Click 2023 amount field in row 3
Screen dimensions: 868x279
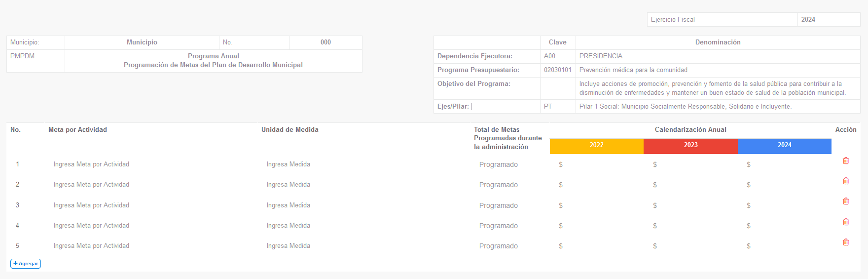(x=690, y=205)
